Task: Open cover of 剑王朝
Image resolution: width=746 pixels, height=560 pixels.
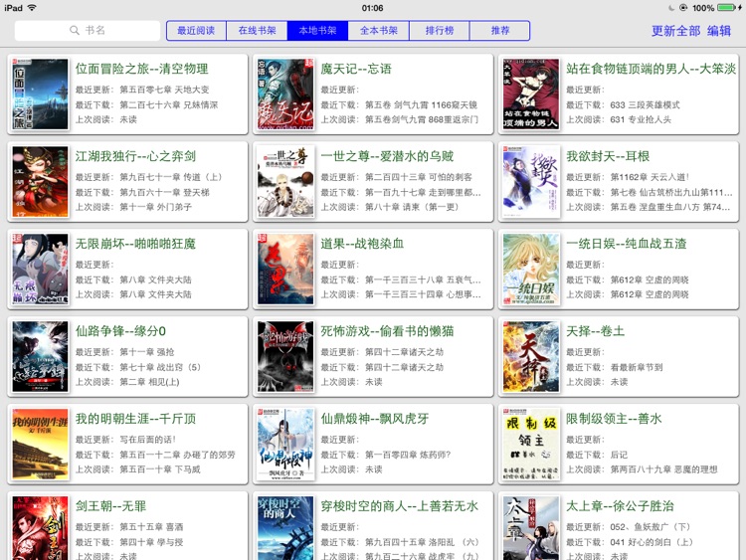Action: point(40,528)
